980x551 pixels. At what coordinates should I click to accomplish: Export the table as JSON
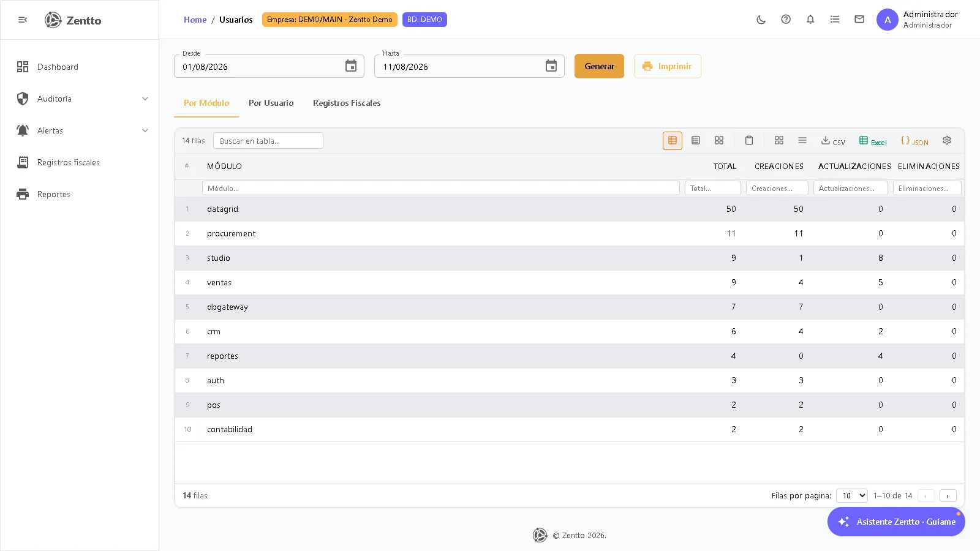click(914, 141)
